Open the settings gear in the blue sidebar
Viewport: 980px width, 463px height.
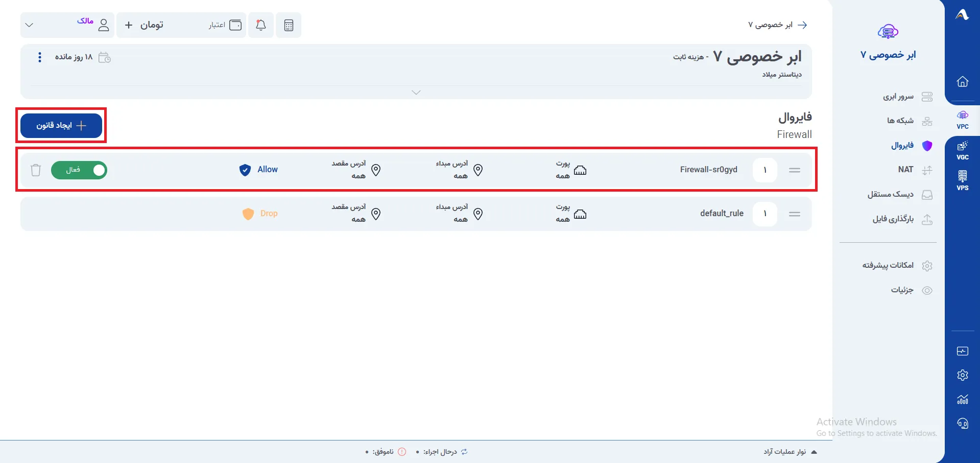coord(963,375)
